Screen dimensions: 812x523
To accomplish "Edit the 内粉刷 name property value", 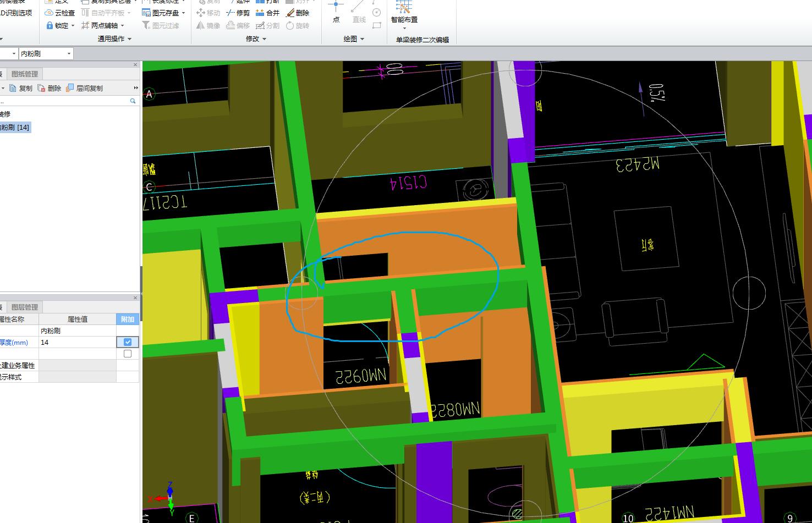I will (x=78, y=331).
